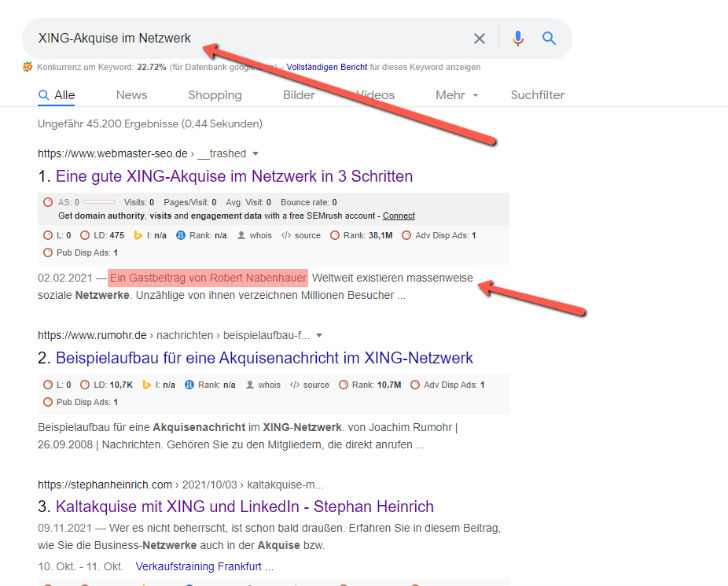
Task: Focus the search field containing XING-Akquise im Netzwerk
Action: pos(236,39)
